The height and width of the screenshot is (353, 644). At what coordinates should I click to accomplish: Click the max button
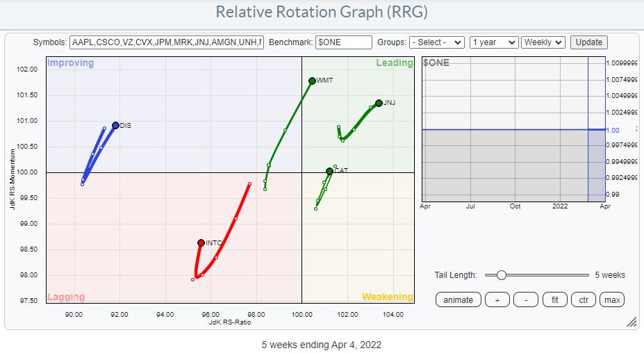point(612,299)
